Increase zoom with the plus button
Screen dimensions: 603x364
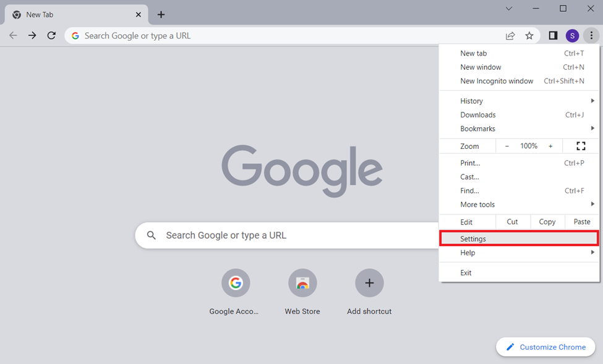point(550,146)
